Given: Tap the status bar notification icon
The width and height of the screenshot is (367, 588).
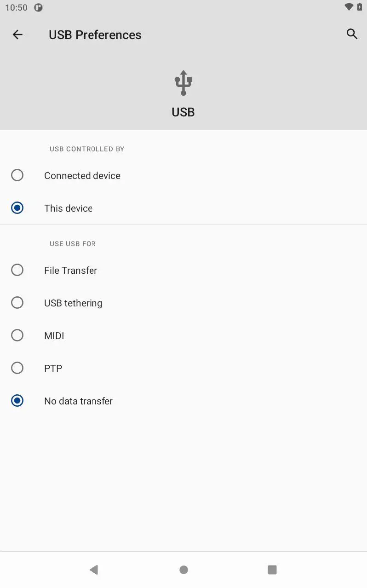Looking at the screenshot, I should tap(39, 7).
